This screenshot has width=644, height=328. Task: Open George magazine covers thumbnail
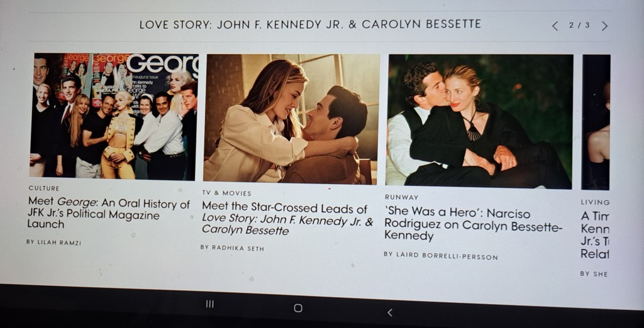tap(114, 117)
